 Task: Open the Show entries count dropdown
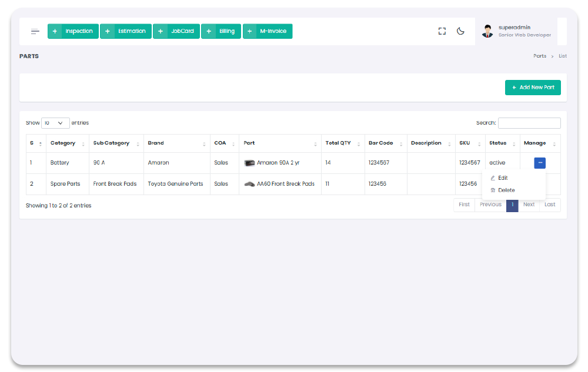(x=55, y=123)
